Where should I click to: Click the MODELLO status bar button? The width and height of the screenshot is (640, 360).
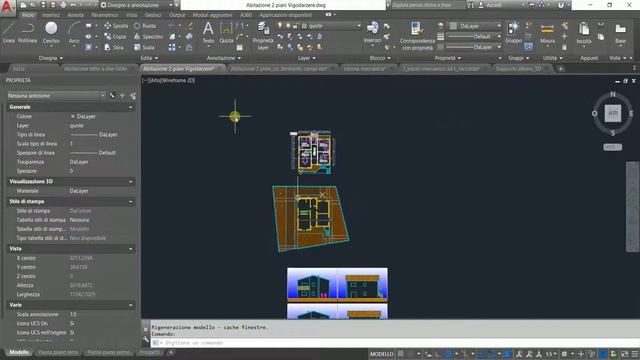(381, 354)
